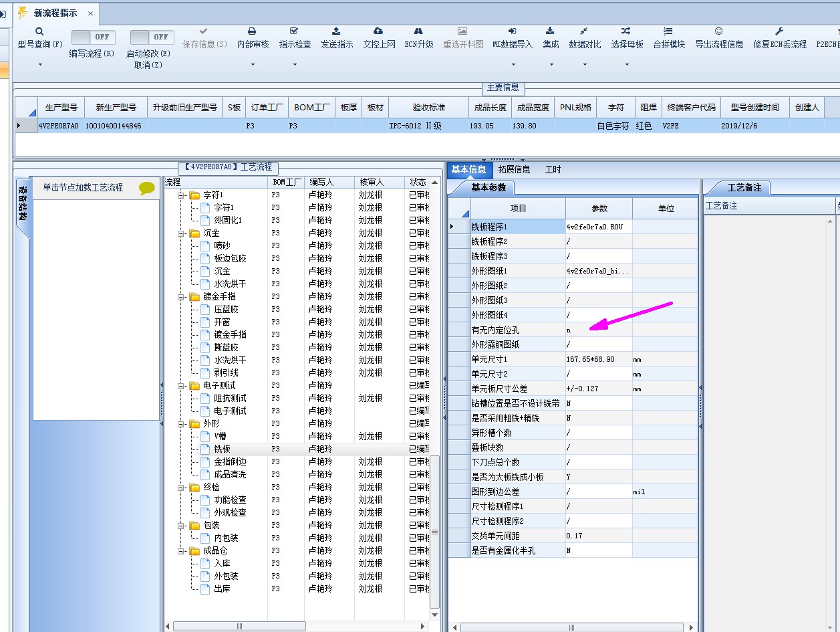840x632 pixels.
Task: Click the MI数据导入 import icon
Action: 513,31
